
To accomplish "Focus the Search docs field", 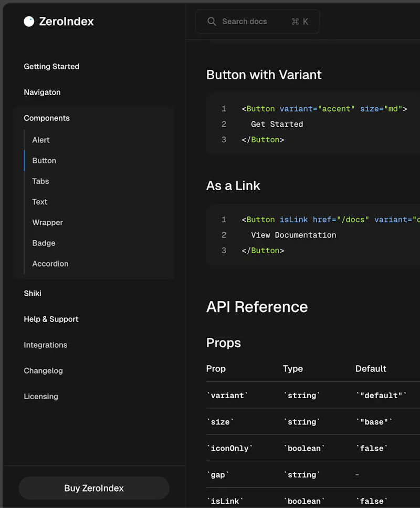I will pyautogui.click(x=257, y=22).
